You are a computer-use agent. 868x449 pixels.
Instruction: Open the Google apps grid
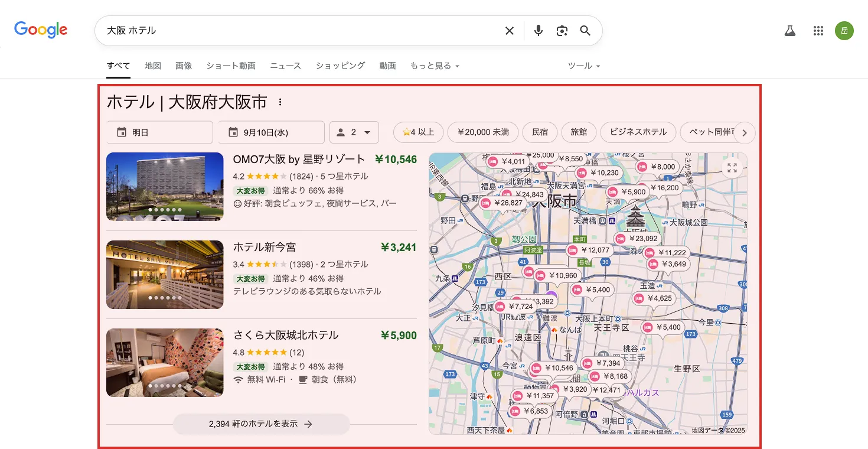(x=818, y=31)
